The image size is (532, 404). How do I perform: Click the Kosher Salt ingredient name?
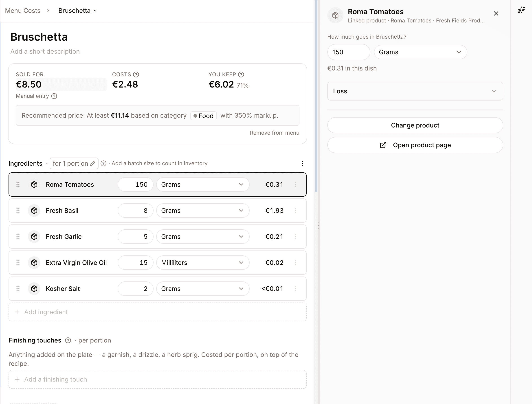[63, 289]
